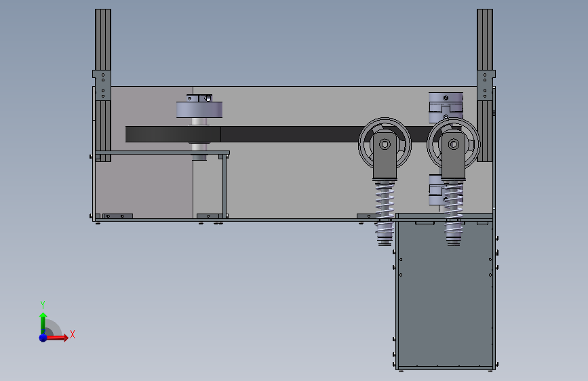
Task: Select the mounting bracket on the left post
Action: (102, 85)
